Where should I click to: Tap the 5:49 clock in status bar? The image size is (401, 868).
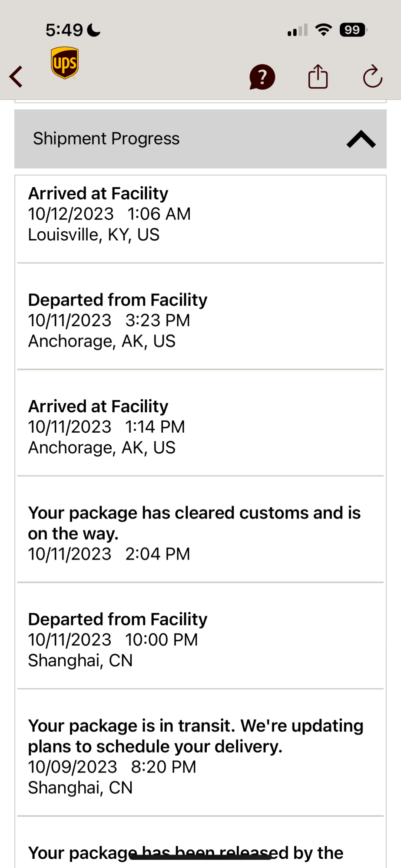coord(64,30)
